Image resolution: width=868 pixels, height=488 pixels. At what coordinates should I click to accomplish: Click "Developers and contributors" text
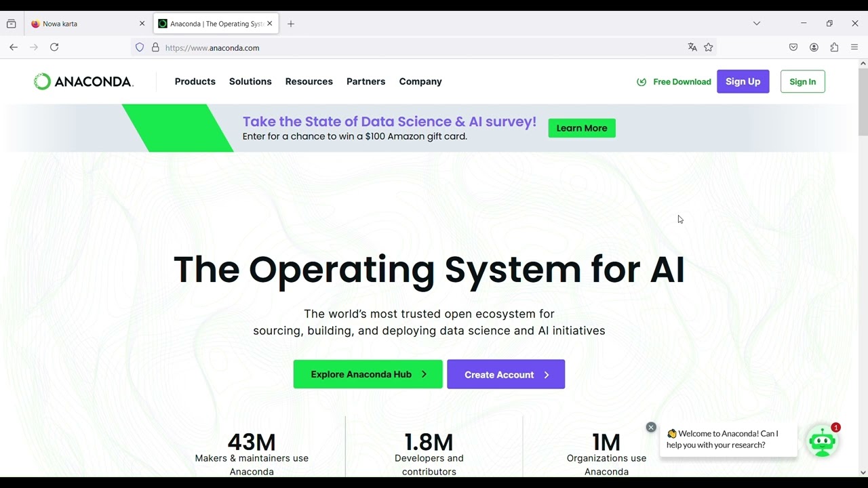(429, 465)
